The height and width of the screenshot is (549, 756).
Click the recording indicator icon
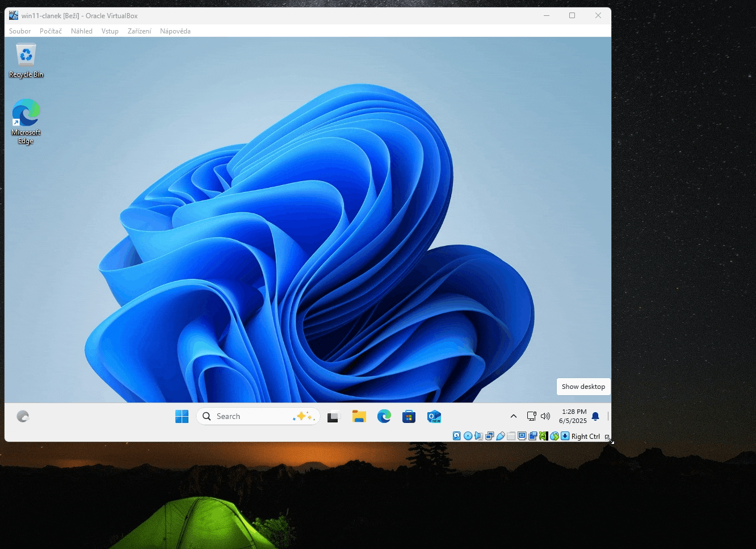(532, 436)
